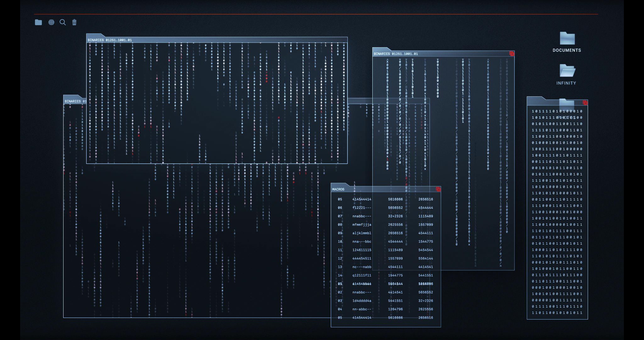Viewport: 644px width, 340px height.
Task: Click the folder icon in toolbar
Action: tap(38, 22)
